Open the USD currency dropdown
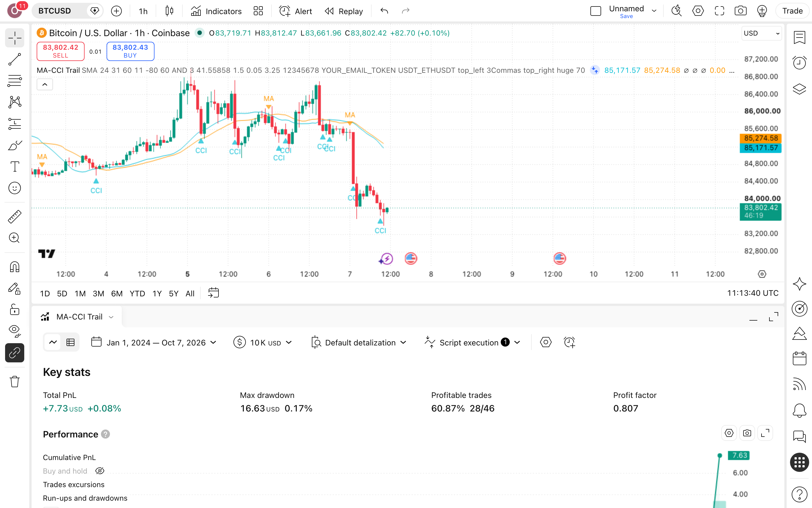This screenshot has height=508, width=812. (x=761, y=33)
